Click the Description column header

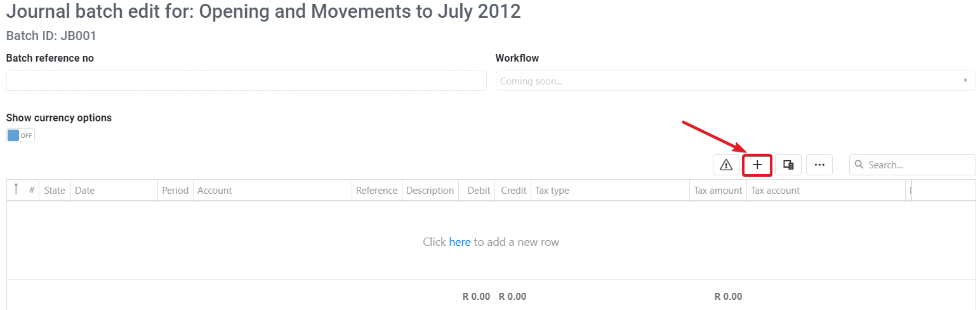[430, 191]
